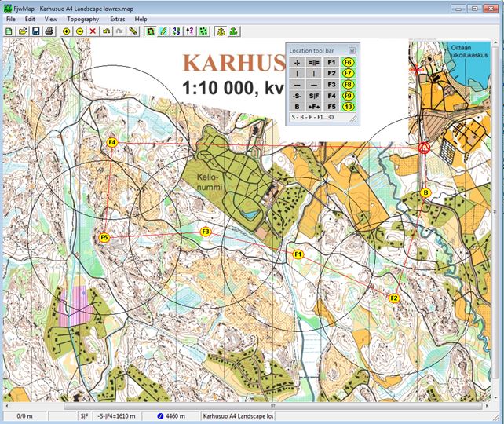Click the yellow 10 control icon

[x=348, y=107]
